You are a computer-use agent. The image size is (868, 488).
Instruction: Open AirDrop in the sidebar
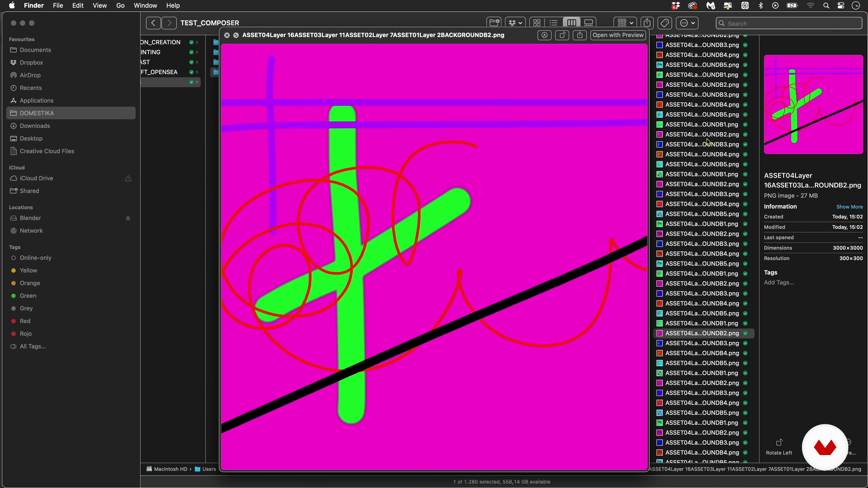[x=30, y=75]
